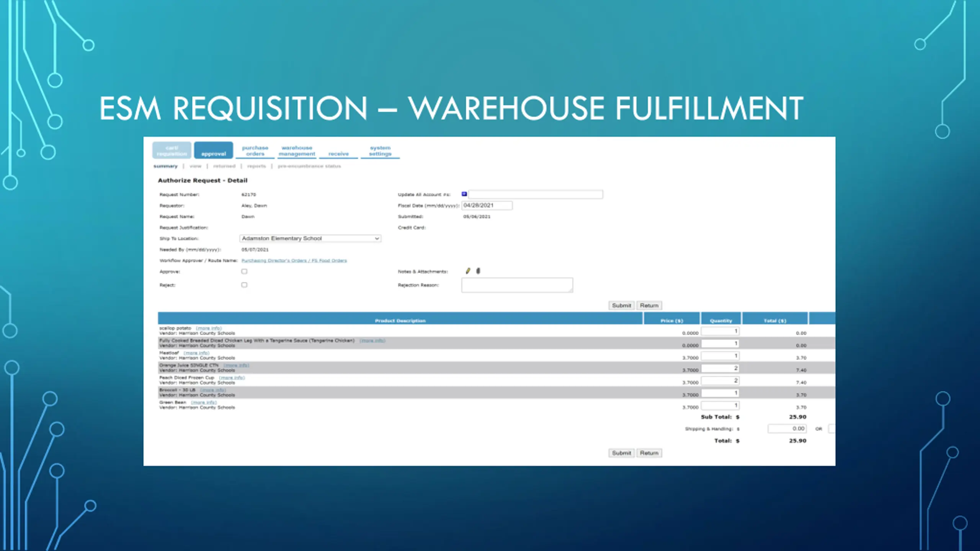The height and width of the screenshot is (551, 980).
Task: Click the Update All Account #s field
Action: coord(536,194)
